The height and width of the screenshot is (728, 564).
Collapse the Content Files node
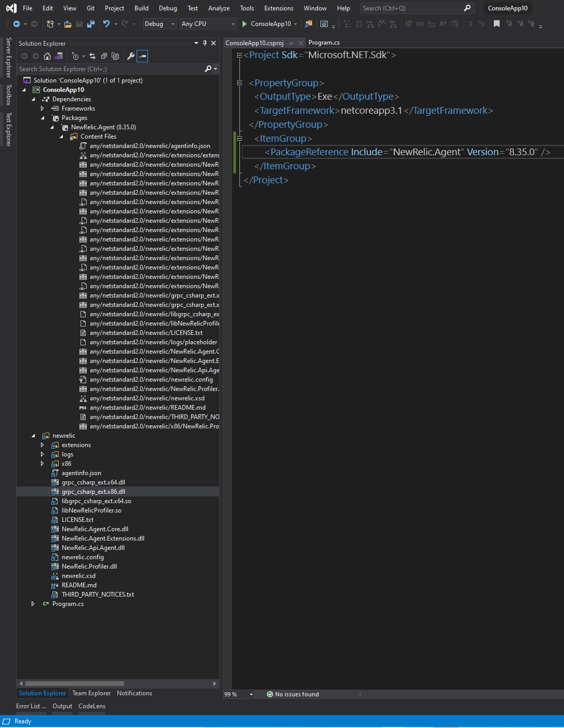pyautogui.click(x=61, y=137)
